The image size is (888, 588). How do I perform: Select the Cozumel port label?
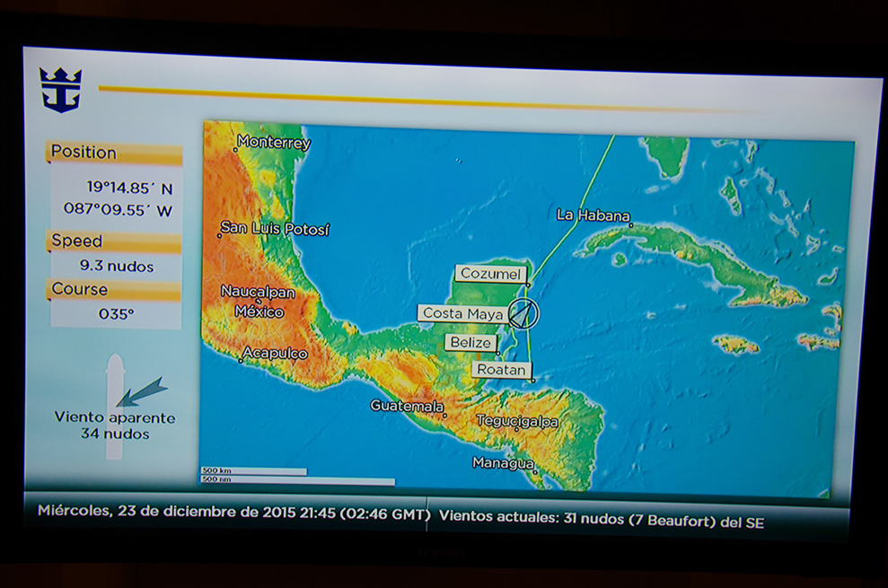click(489, 274)
